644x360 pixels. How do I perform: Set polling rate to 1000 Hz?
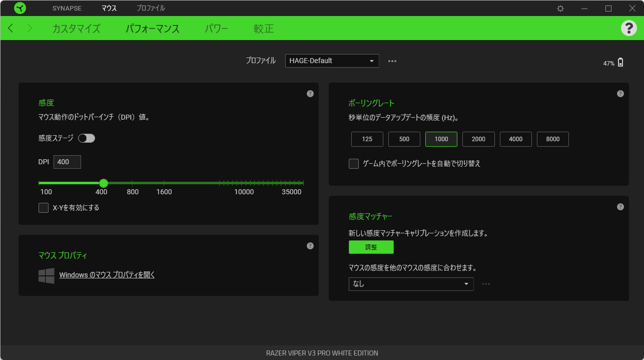441,139
